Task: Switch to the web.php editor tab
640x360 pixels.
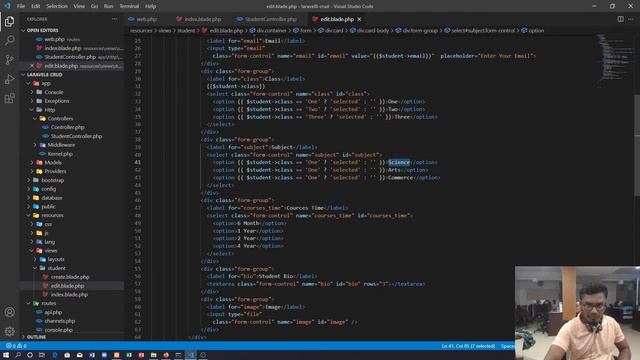Action: 146,19
